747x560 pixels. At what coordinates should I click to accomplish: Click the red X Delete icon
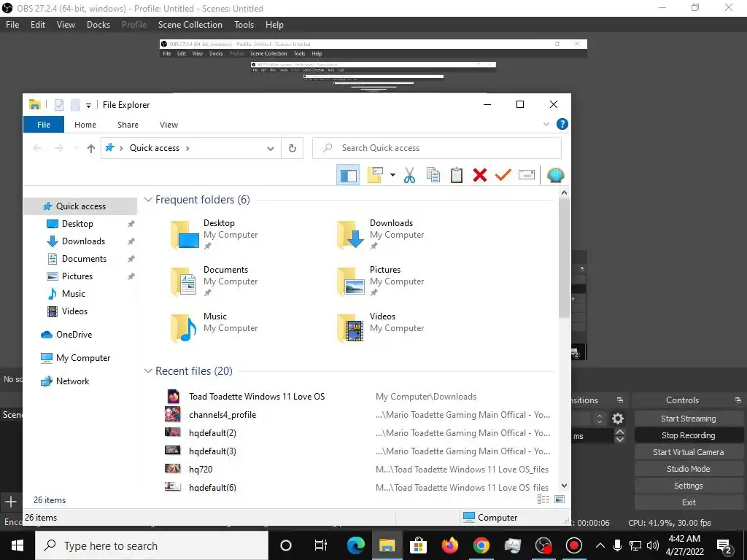[480, 175]
